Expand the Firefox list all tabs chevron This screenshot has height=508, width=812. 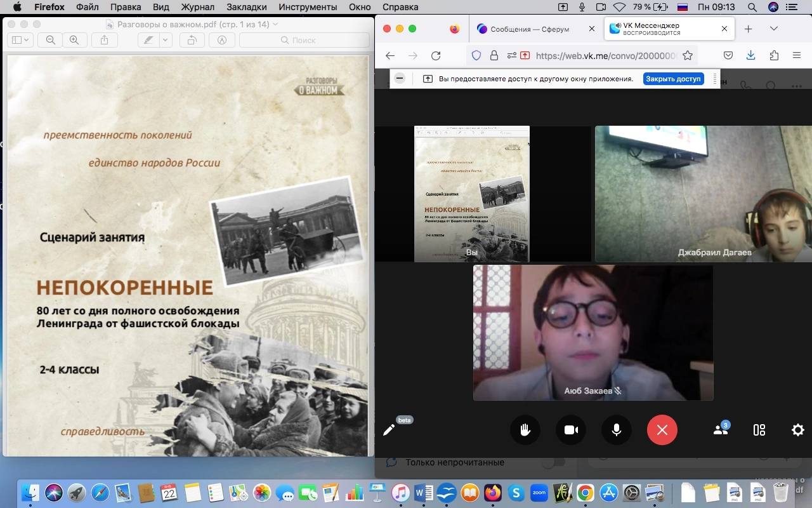tap(773, 29)
